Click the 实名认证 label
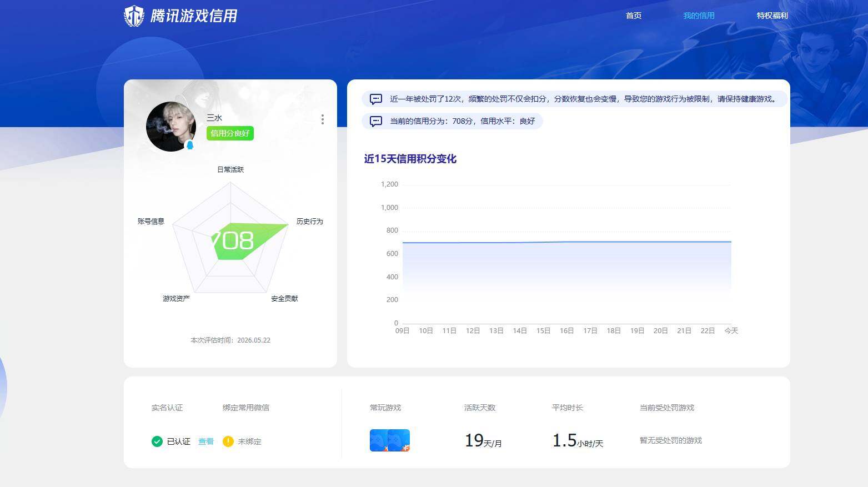868x487 pixels. point(167,408)
